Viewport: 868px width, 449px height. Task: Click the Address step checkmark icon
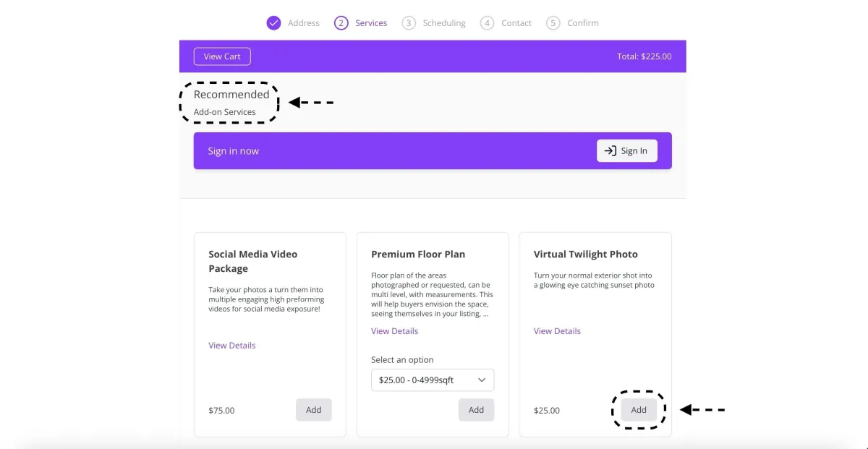coord(273,23)
